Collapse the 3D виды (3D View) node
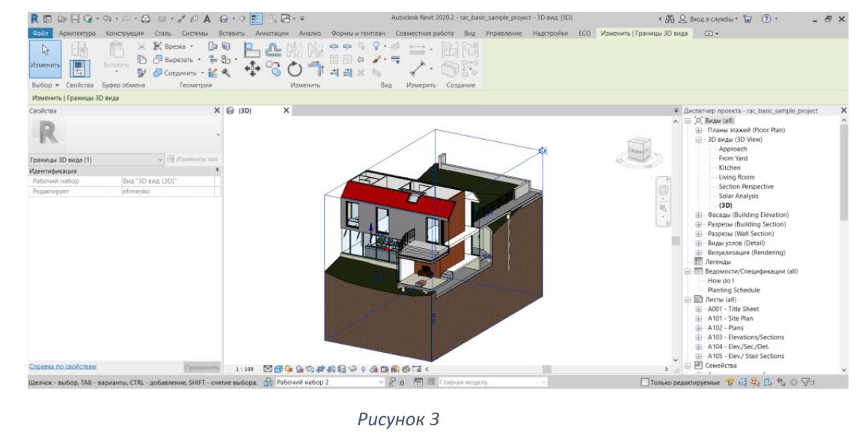 click(699, 140)
